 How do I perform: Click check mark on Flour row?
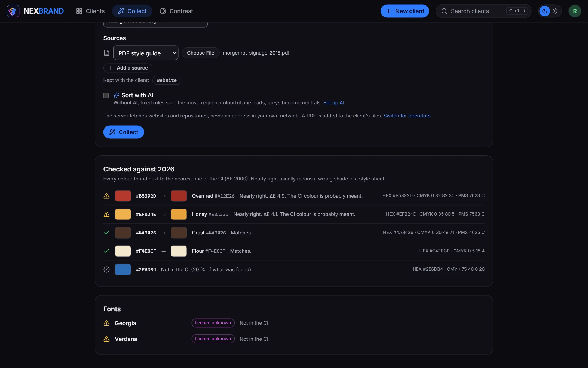(106, 251)
